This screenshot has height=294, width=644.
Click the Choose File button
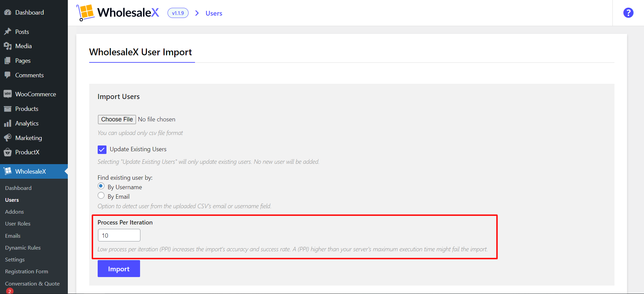click(117, 119)
